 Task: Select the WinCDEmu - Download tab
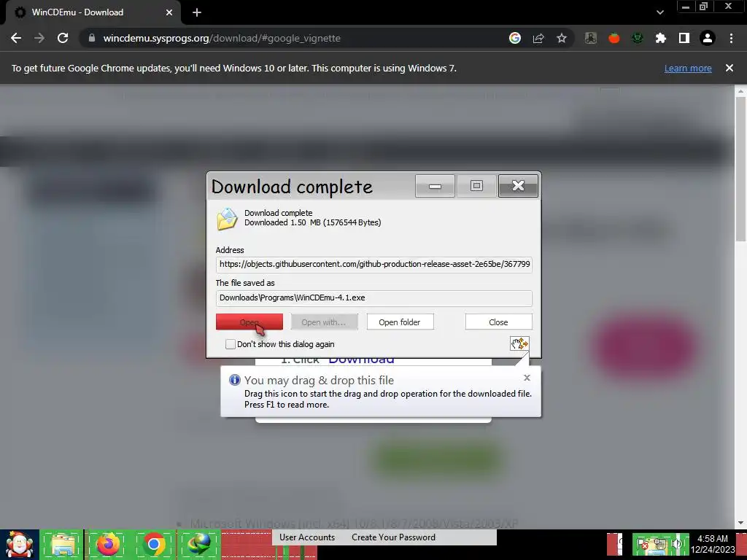tap(93, 12)
